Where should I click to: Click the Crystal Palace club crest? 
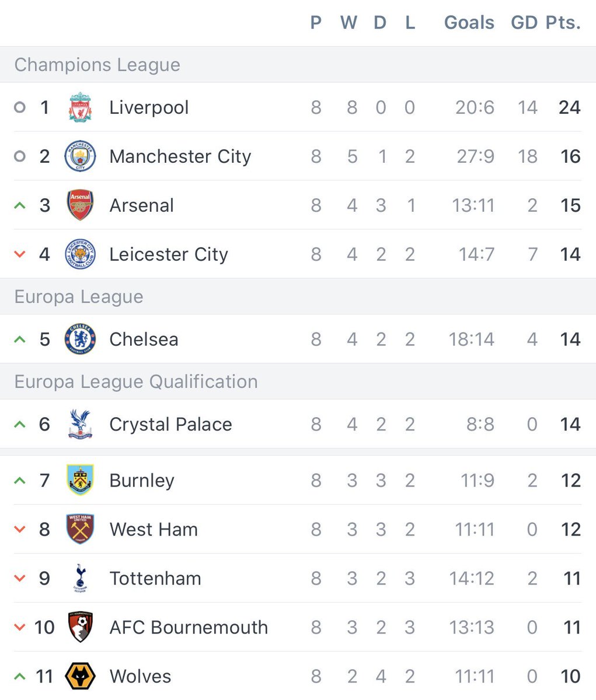pos(80,424)
